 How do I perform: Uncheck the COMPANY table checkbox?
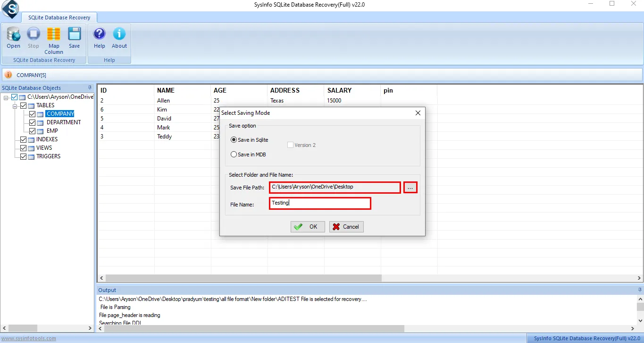click(33, 114)
